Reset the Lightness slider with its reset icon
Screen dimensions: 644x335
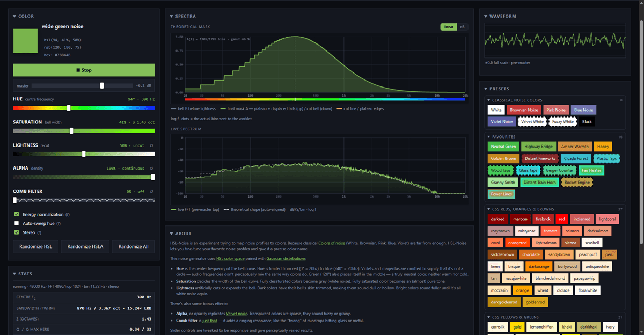point(152,145)
